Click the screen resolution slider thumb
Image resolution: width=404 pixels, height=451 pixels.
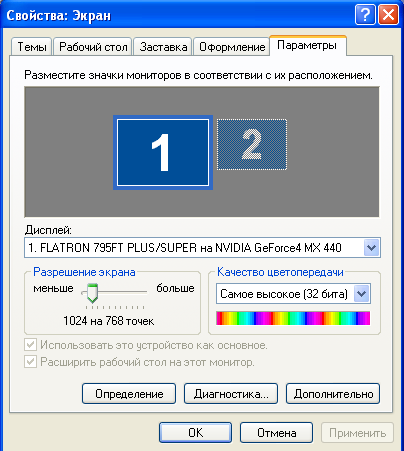(x=92, y=293)
